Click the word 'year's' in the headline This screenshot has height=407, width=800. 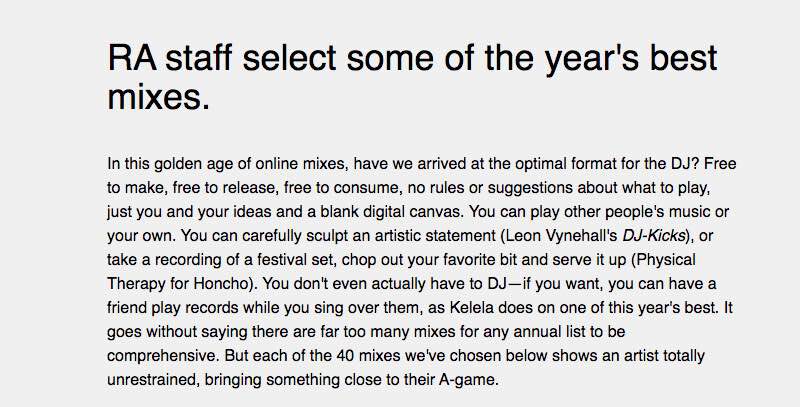[591, 59]
